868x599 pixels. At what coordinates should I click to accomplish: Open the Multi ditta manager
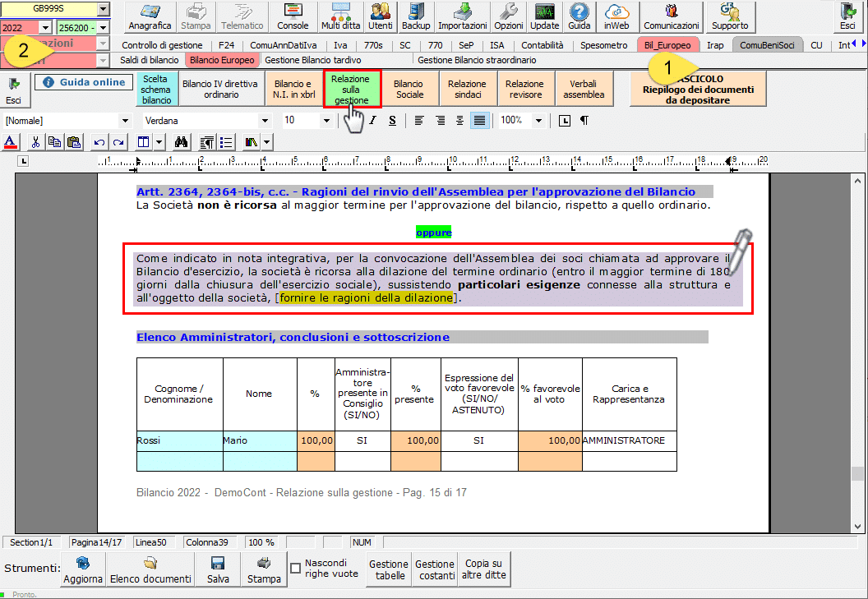click(340, 16)
